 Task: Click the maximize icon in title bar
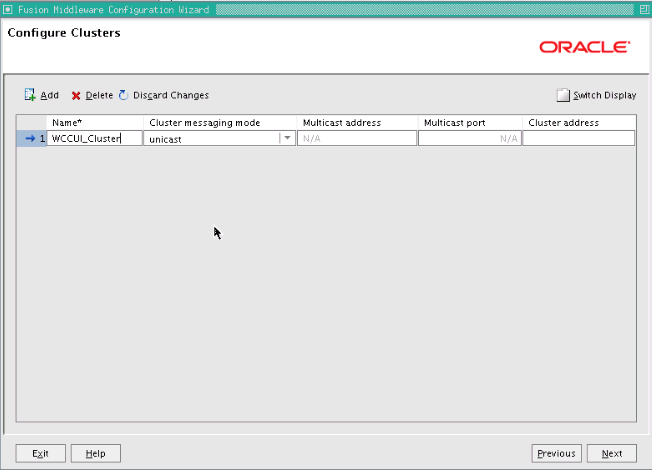point(644,10)
